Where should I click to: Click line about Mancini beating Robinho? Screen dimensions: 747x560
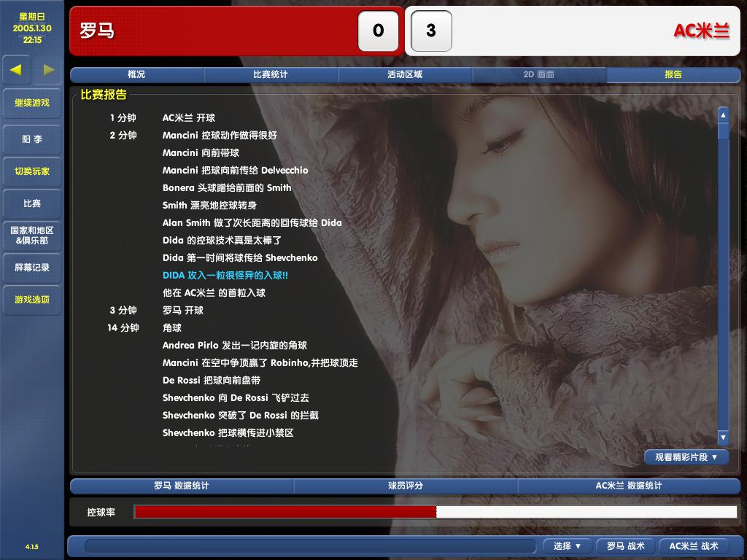(x=260, y=363)
